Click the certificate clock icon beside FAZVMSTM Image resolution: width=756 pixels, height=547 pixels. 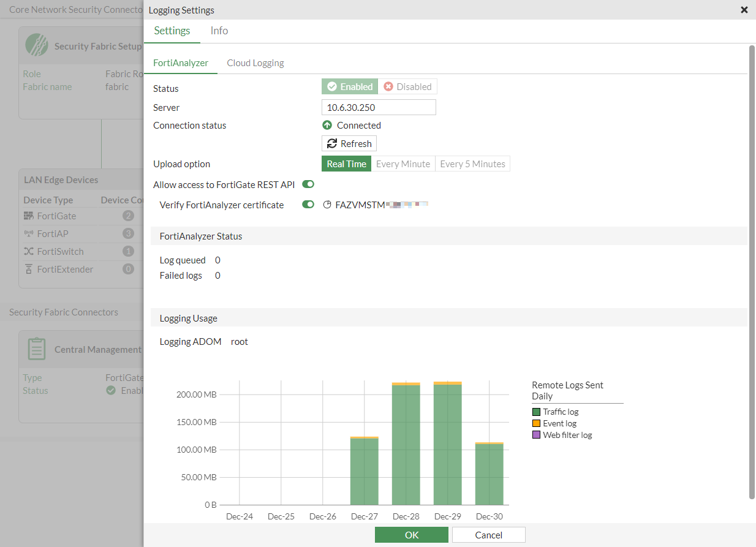point(327,205)
